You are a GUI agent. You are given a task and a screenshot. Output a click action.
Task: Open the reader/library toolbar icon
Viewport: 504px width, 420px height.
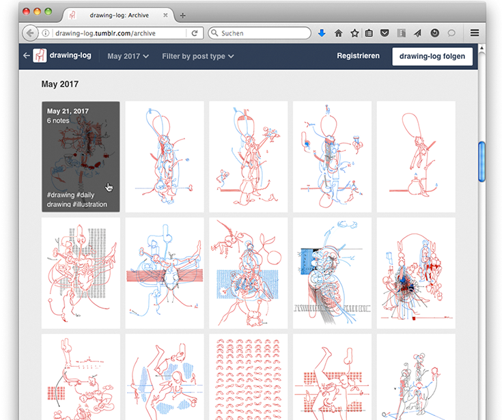(x=401, y=33)
